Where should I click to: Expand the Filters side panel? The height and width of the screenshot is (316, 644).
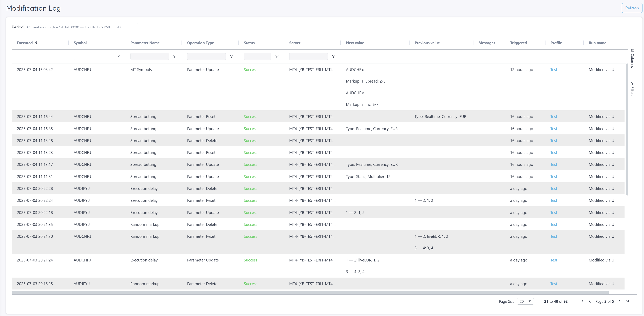click(x=632, y=89)
